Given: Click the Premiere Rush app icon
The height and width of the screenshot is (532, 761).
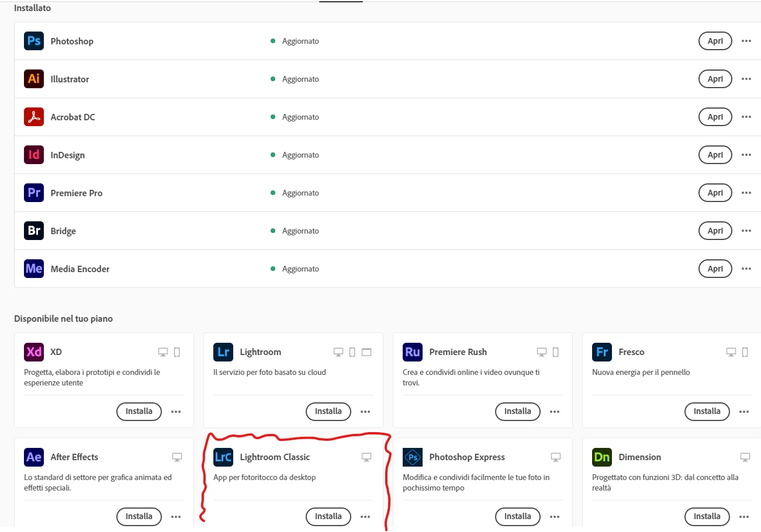Looking at the screenshot, I should [413, 352].
